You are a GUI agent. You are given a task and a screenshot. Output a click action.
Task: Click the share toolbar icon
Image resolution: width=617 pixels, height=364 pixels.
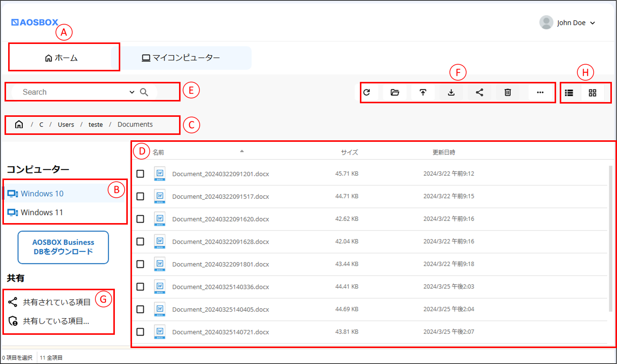click(x=480, y=92)
